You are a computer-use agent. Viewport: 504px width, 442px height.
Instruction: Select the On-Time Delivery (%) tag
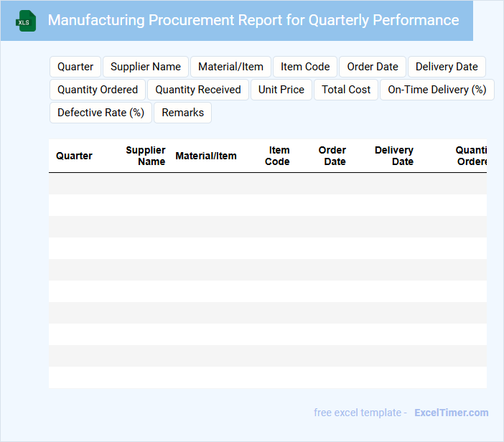437,90
